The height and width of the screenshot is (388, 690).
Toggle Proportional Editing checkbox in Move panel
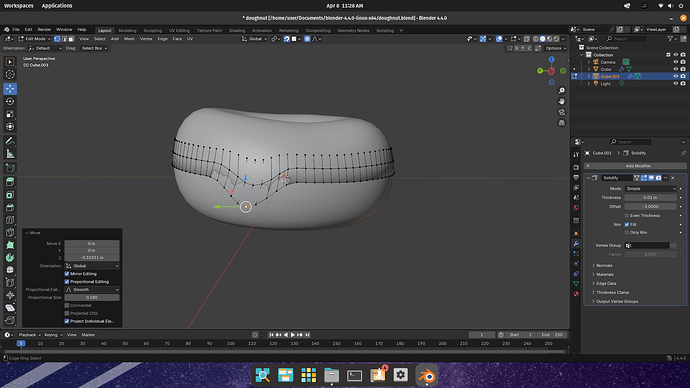[x=67, y=282]
